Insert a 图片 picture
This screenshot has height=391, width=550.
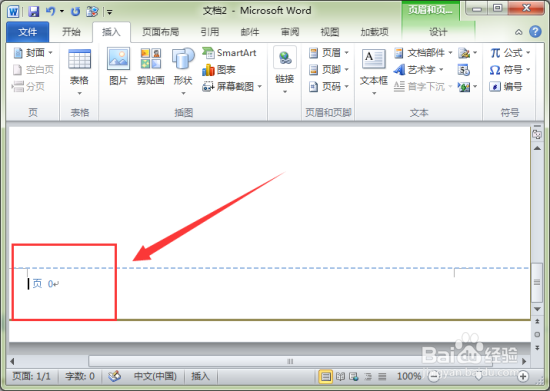tap(118, 67)
